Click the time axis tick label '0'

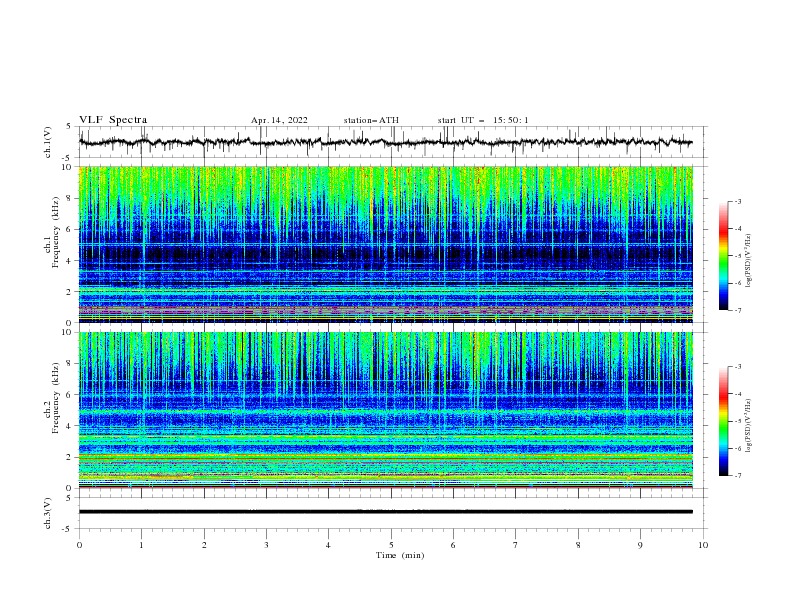coord(79,545)
